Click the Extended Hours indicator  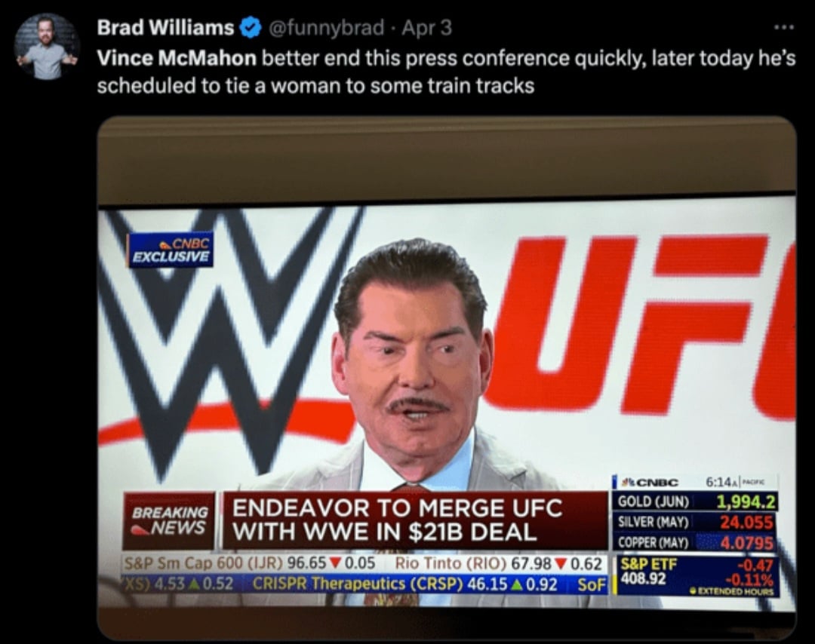click(731, 591)
